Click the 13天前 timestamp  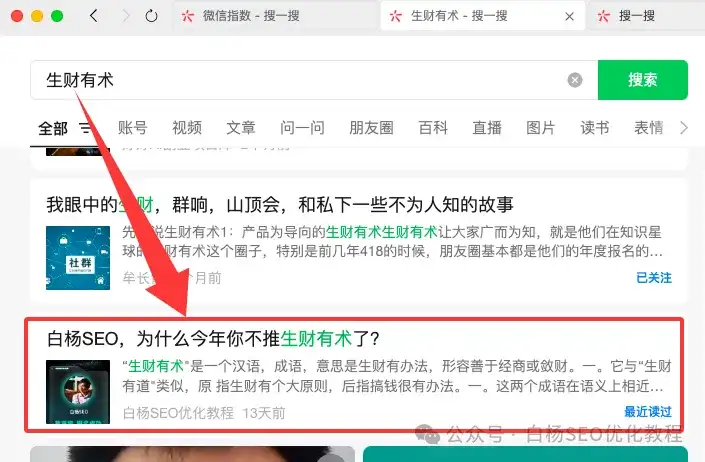click(264, 413)
